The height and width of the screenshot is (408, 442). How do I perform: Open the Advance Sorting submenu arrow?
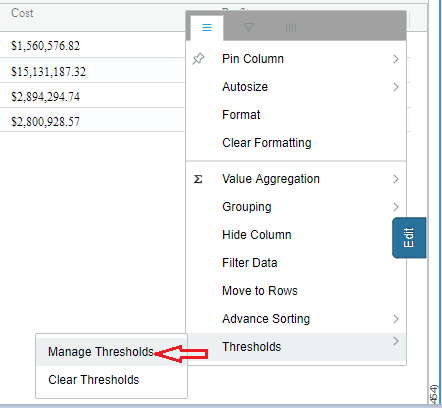[x=396, y=319]
